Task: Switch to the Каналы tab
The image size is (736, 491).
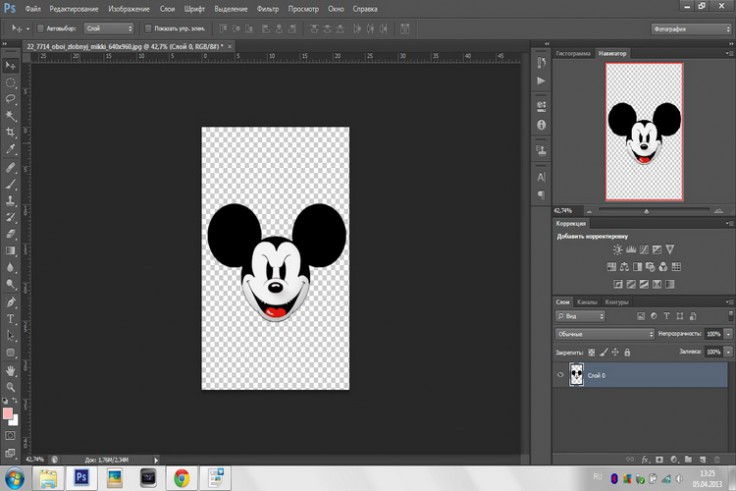Action: point(588,302)
